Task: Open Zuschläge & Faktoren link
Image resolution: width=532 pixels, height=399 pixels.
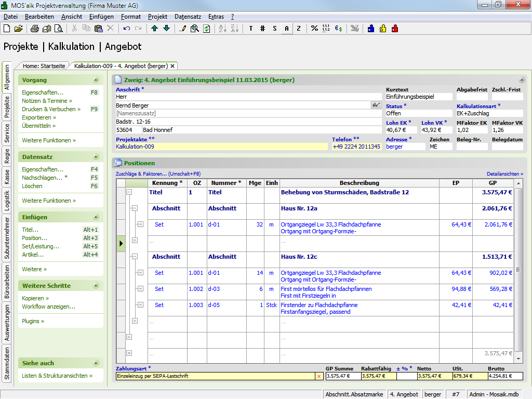Action: 158,174
